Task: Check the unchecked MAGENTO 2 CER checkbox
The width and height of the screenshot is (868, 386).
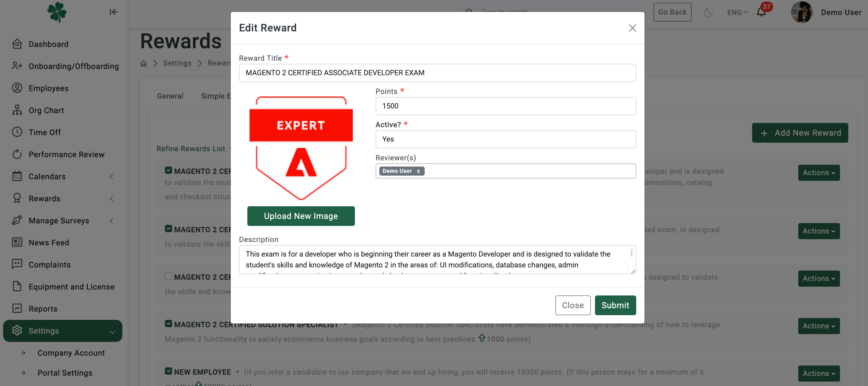Action: coord(169,276)
